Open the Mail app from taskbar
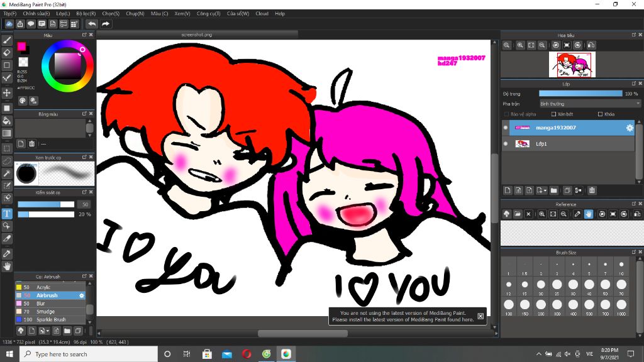This screenshot has width=644, height=362. [226, 354]
